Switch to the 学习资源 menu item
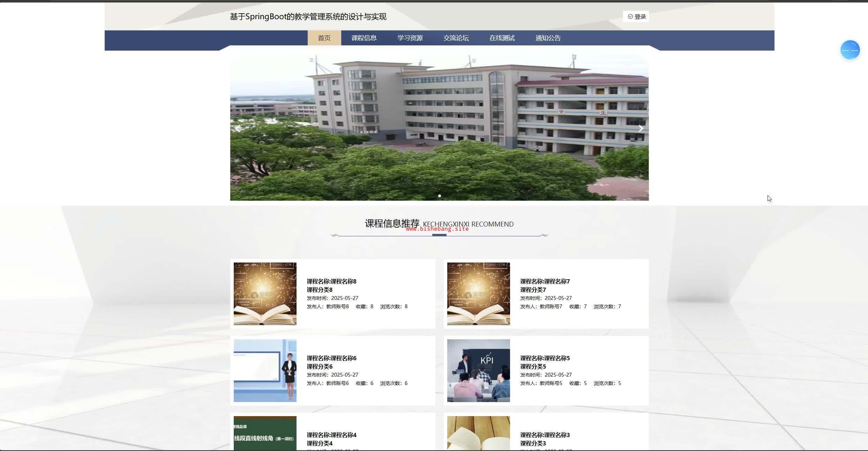 click(x=410, y=38)
